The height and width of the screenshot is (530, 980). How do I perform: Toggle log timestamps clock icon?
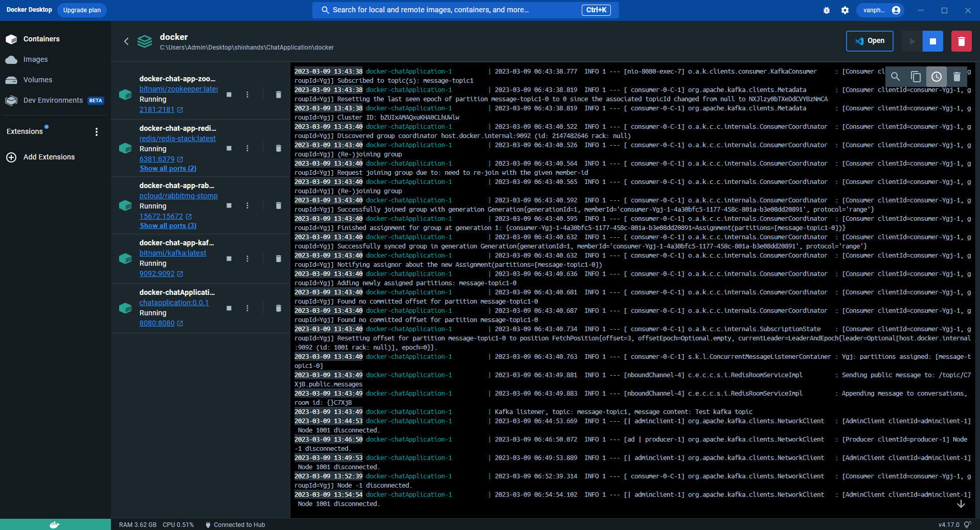(x=936, y=77)
